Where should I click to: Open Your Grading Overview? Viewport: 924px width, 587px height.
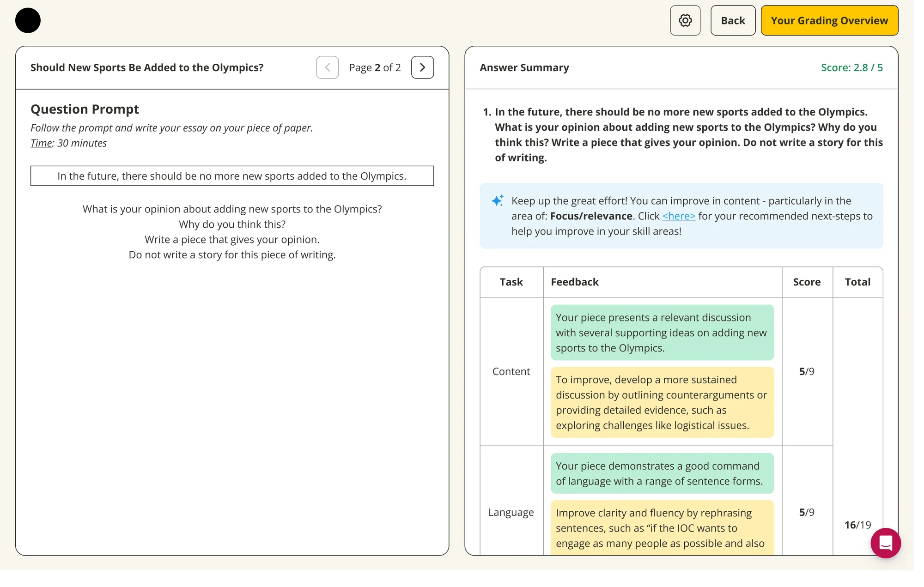[x=829, y=20]
